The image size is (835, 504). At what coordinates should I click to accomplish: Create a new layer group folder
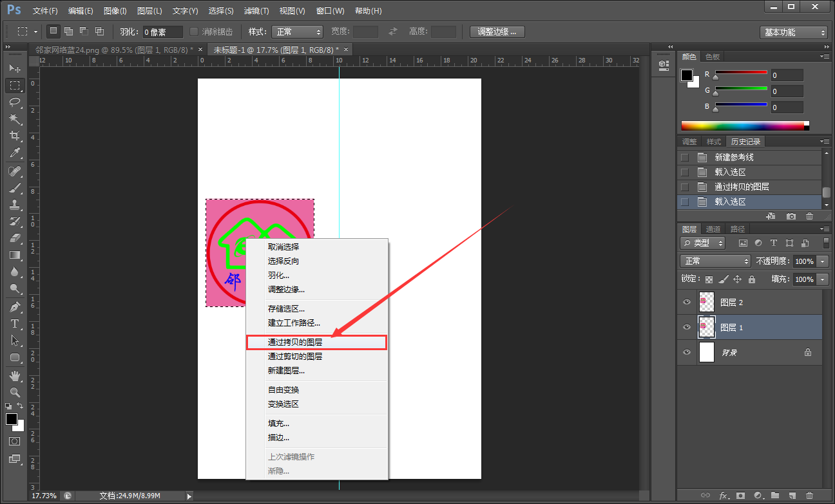(x=775, y=496)
